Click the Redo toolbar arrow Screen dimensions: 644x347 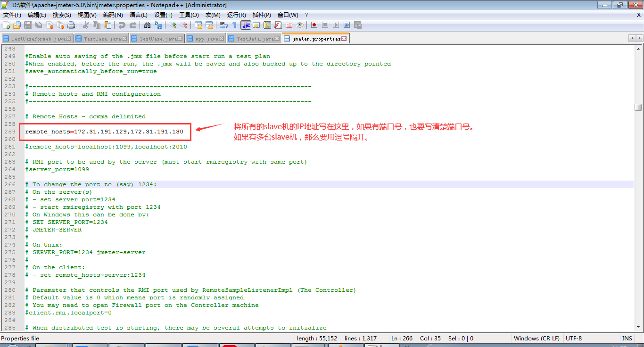(133, 25)
